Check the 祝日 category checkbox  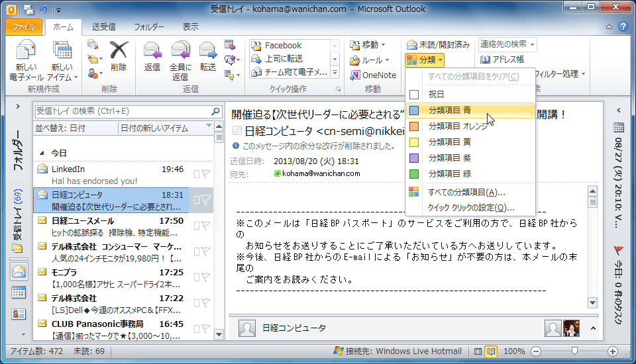(414, 95)
